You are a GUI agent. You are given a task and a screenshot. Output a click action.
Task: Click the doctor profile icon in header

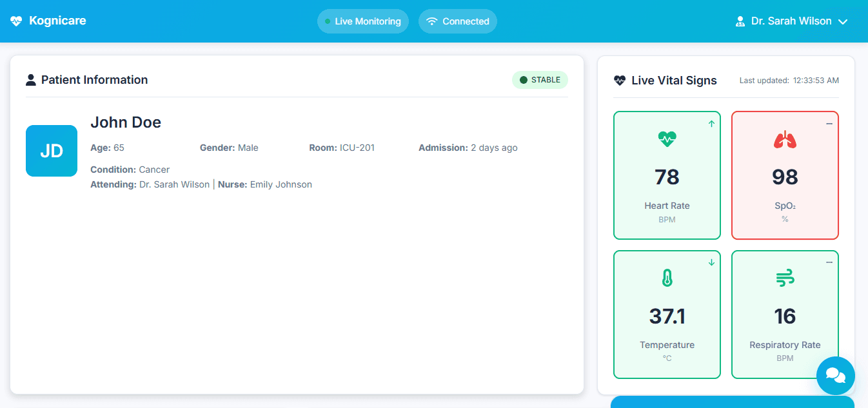pyautogui.click(x=740, y=21)
